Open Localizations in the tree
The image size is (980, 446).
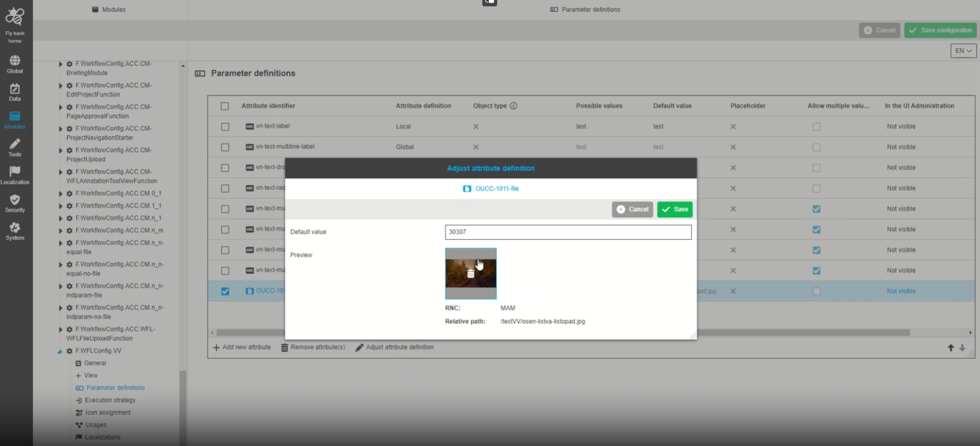98,438
